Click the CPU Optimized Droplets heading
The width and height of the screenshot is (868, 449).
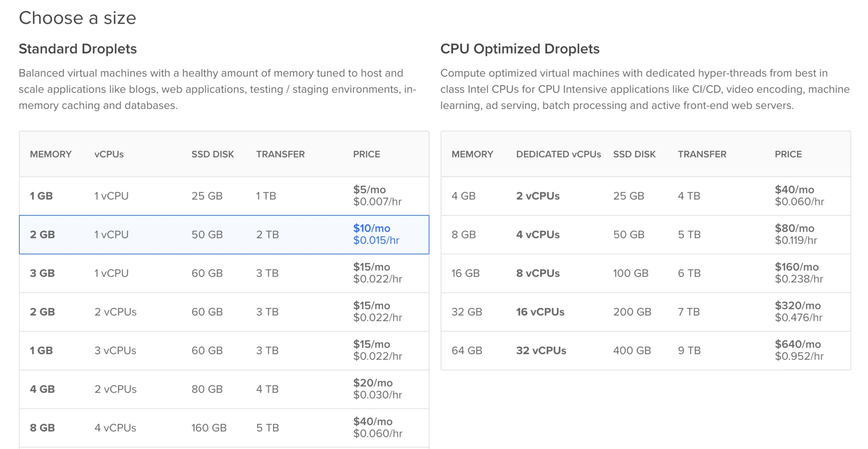520,49
